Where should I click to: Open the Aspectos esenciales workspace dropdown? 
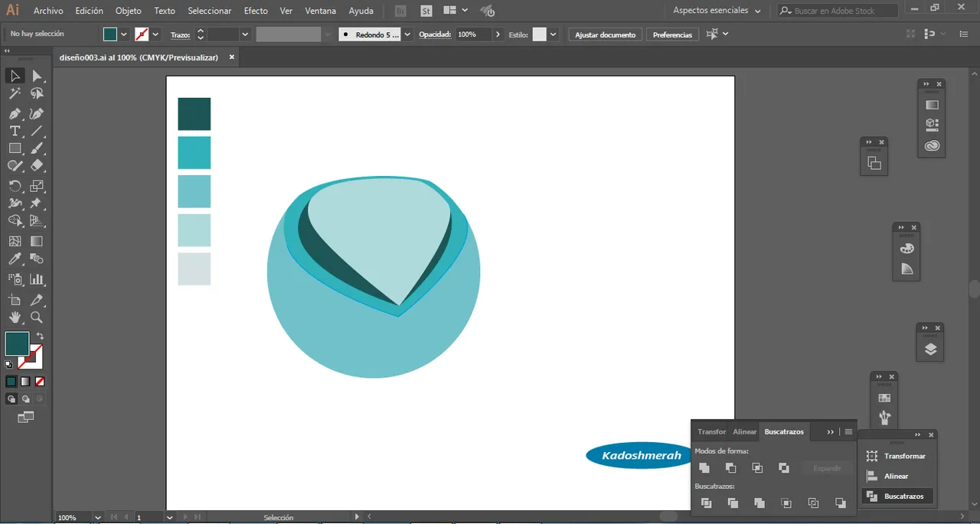coord(717,11)
